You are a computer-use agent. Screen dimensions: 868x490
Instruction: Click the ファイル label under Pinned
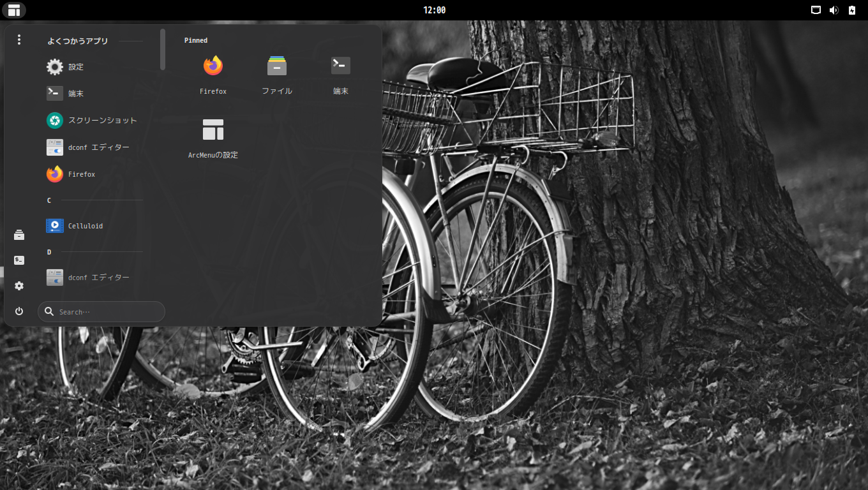(x=277, y=91)
